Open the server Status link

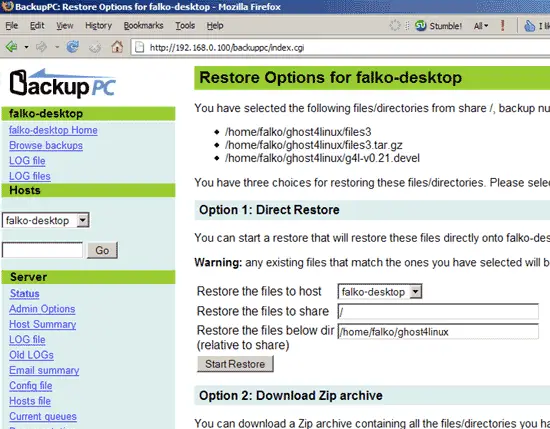point(25,293)
